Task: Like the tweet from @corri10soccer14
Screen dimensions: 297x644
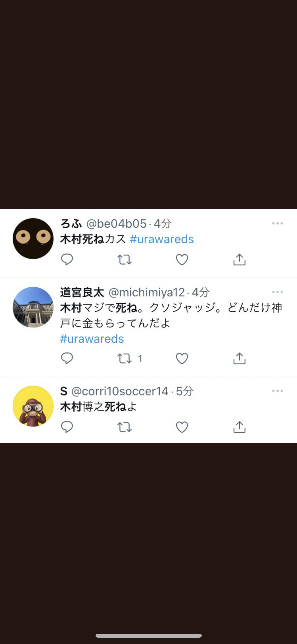Action: pos(182,427)
